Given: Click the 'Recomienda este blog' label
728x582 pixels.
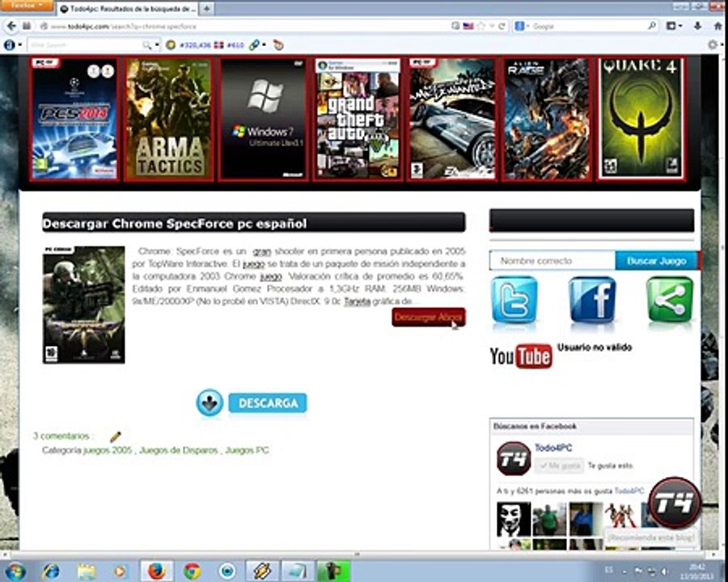Looking at the screenshot, I should pyautogui.click(x=651, y=538).
